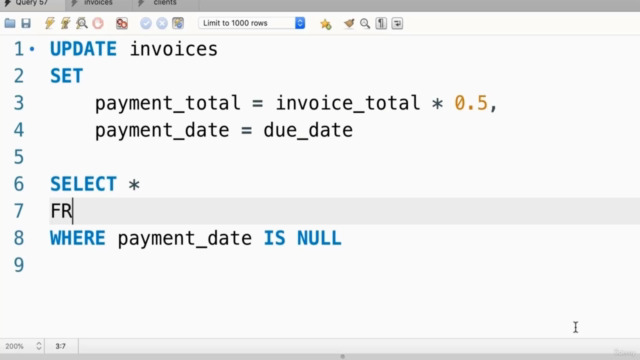Toggle auto-commit mode

(178, 23)
